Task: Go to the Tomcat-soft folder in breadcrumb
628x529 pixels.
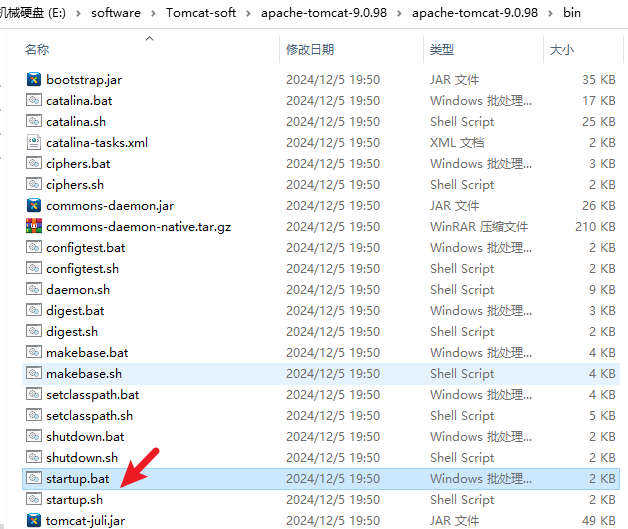Action: 201,13
